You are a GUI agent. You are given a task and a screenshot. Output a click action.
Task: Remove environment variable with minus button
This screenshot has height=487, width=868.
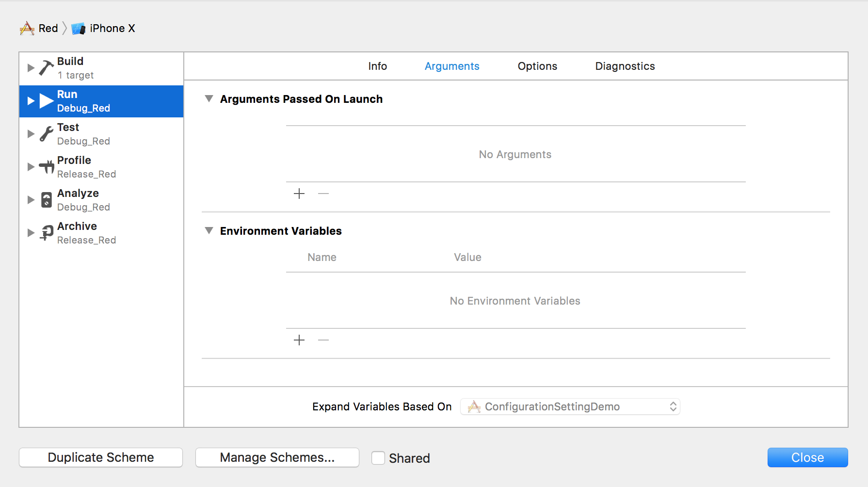pyautogui.click(x=323, y=340)
